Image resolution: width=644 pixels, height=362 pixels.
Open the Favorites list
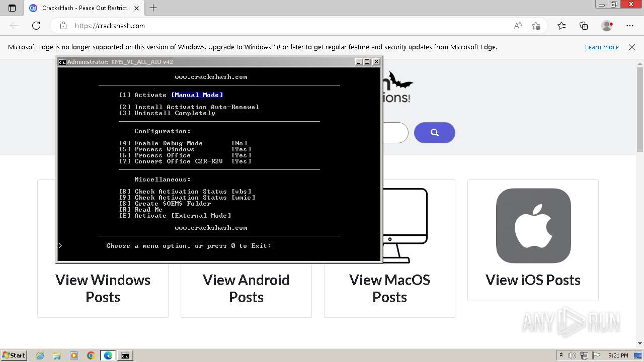click(561, 26)
